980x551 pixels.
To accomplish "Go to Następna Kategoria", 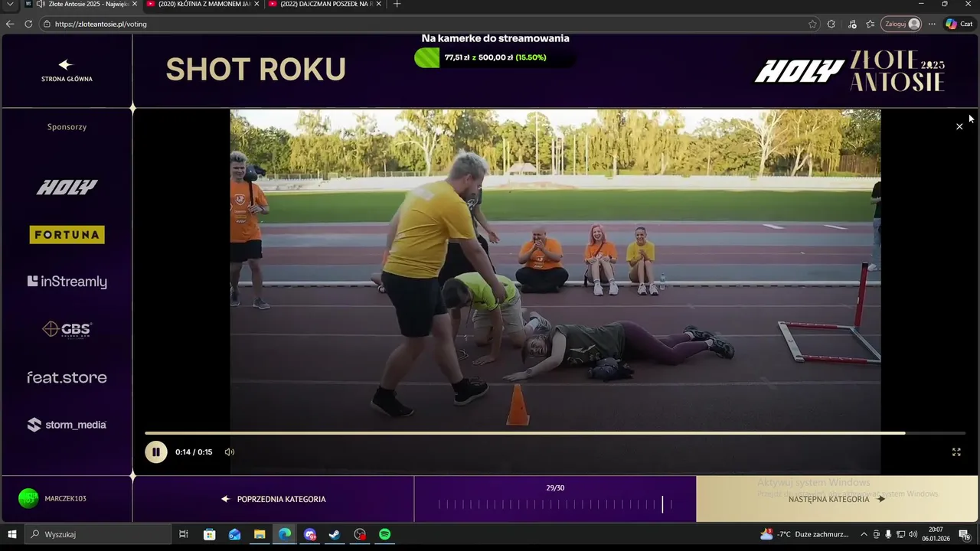I will [837, 499].
